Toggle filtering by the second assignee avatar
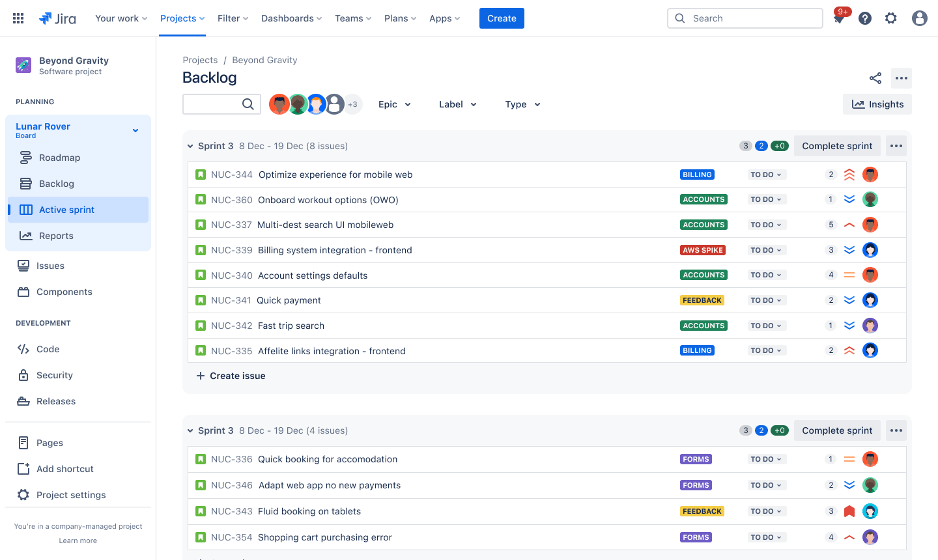Viewport: 938px width, 560px height. [x=298, y=104]
